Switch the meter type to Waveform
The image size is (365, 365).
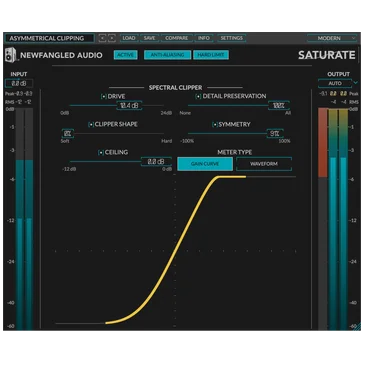[x=264, y=164]
